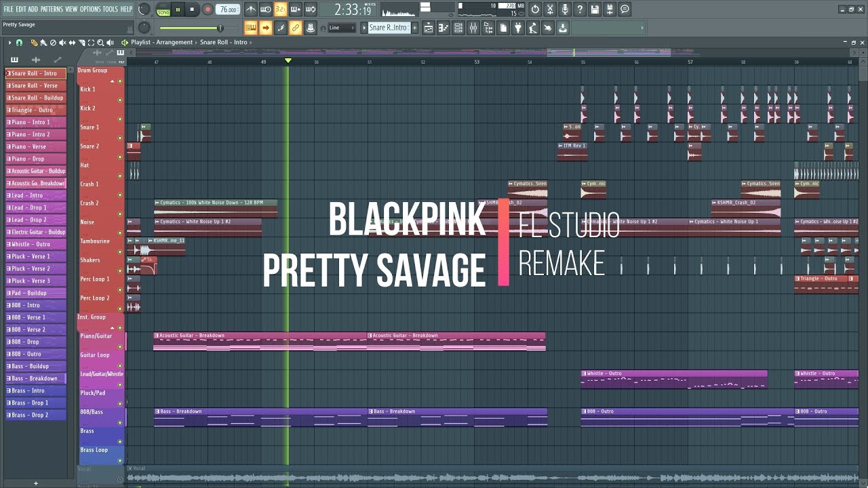
Task: Open the OPTIONS menu
Action: click(90, 9)
